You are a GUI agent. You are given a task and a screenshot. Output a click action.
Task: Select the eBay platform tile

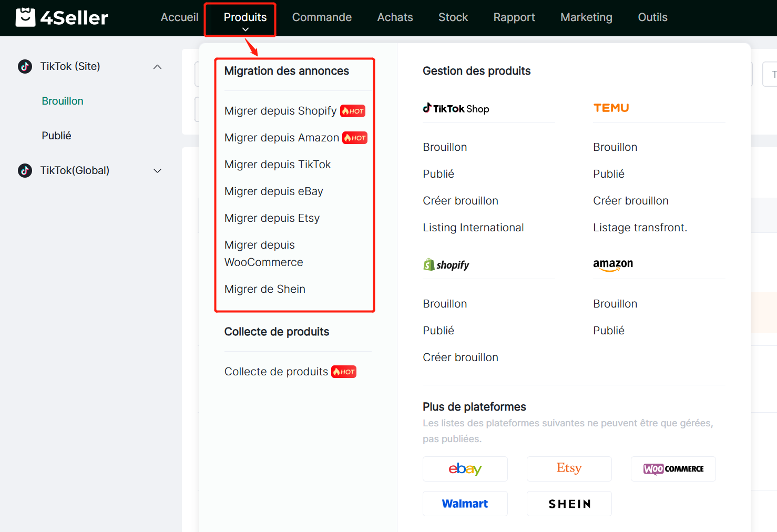click(x=465, y=469)
